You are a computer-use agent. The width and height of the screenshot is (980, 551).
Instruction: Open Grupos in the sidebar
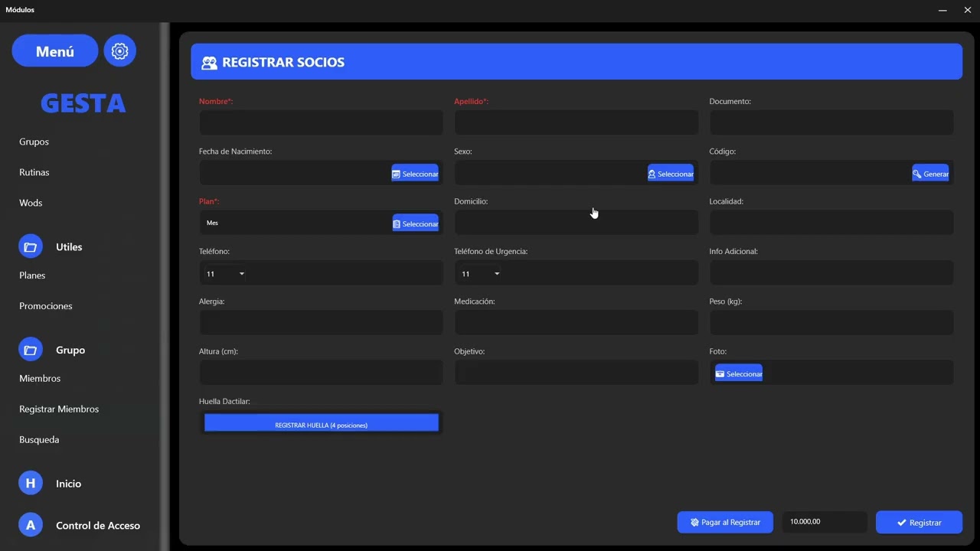point(34,142)
